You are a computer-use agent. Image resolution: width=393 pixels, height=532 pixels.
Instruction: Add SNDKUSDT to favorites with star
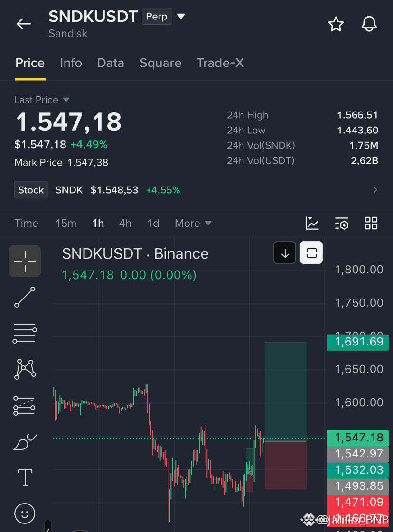(x=336, y=24)
